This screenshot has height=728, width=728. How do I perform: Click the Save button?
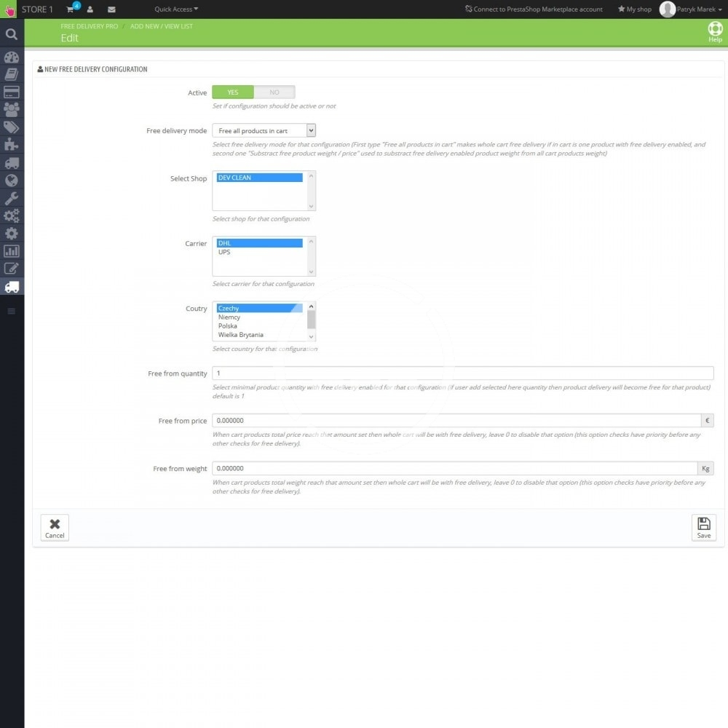[703, 527]
